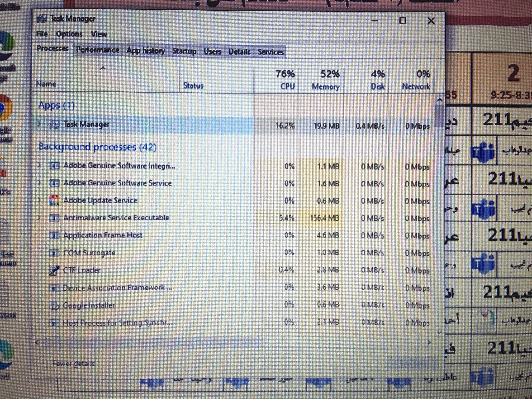Click the COM Surrogate process icon
The height and width of the screenshot is (399, 532).
click(54, 253)
